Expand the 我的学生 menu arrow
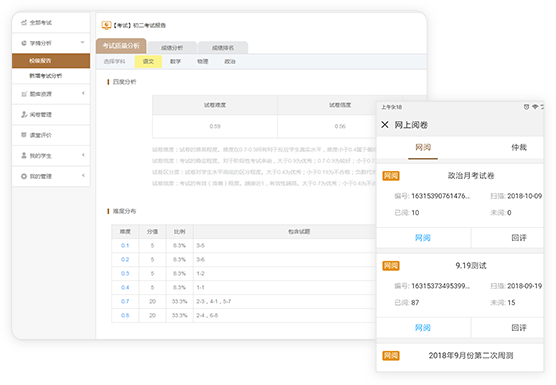This screenshot has height=385, width=556. (x=83, y=155)
